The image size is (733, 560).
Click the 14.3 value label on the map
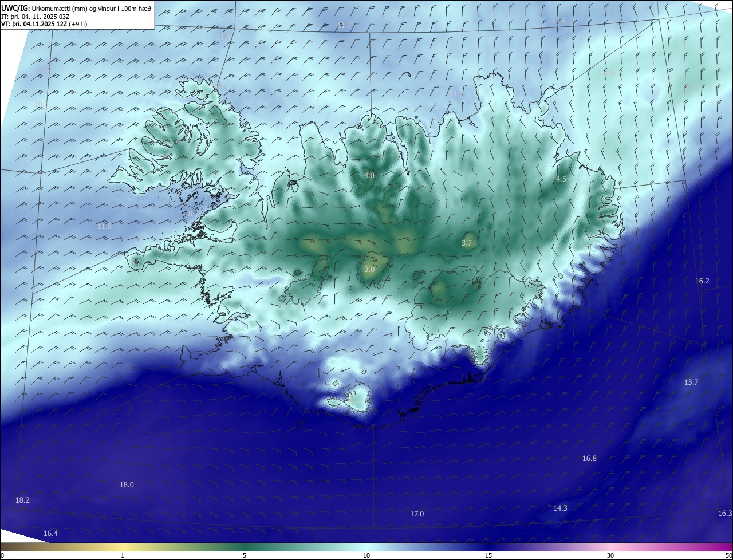(560, 508)
